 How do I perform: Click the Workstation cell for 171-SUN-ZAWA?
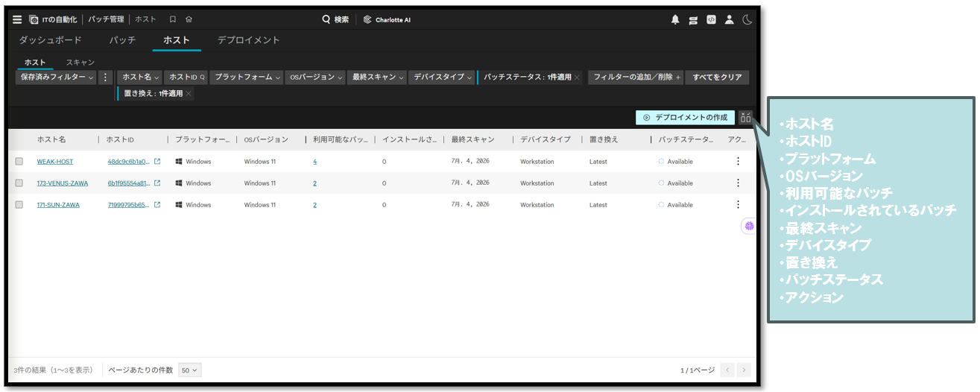pos(537,205)
